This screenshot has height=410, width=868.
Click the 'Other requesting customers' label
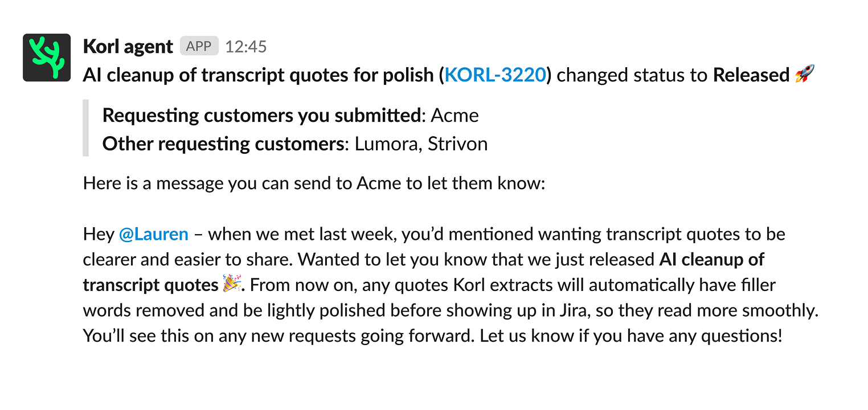223,143
